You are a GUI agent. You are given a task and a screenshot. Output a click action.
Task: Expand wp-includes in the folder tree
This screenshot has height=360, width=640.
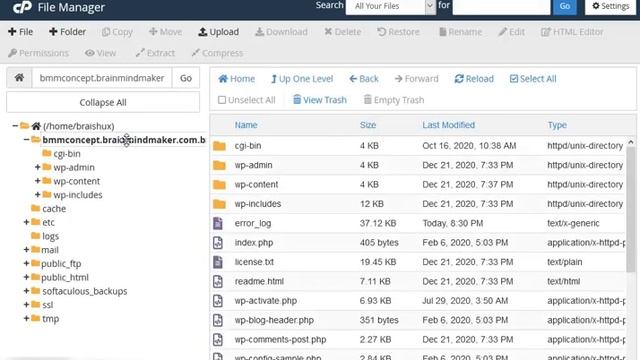(38, 195)
